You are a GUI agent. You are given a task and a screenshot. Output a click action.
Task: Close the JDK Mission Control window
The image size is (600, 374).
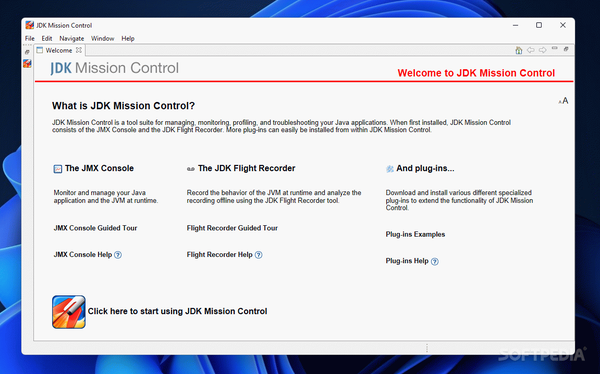point(562,25)
